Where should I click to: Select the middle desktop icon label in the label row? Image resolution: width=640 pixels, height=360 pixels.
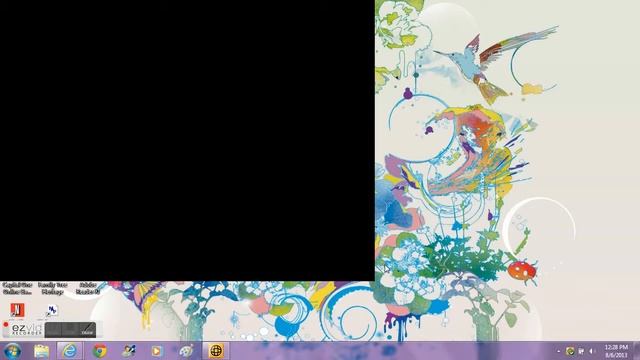tap(53, 288)
